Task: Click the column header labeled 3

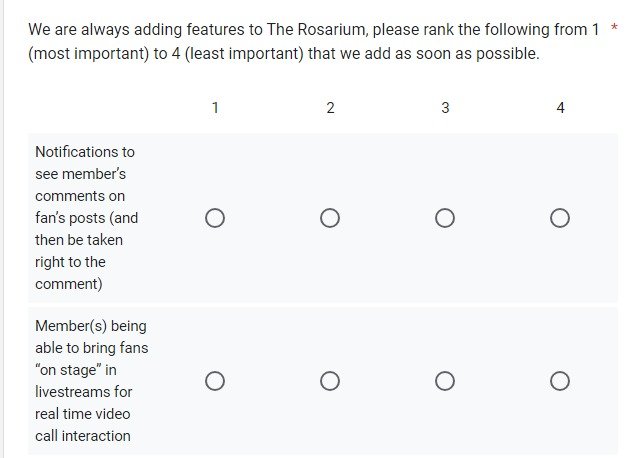Action: click(x=445, y=108)
